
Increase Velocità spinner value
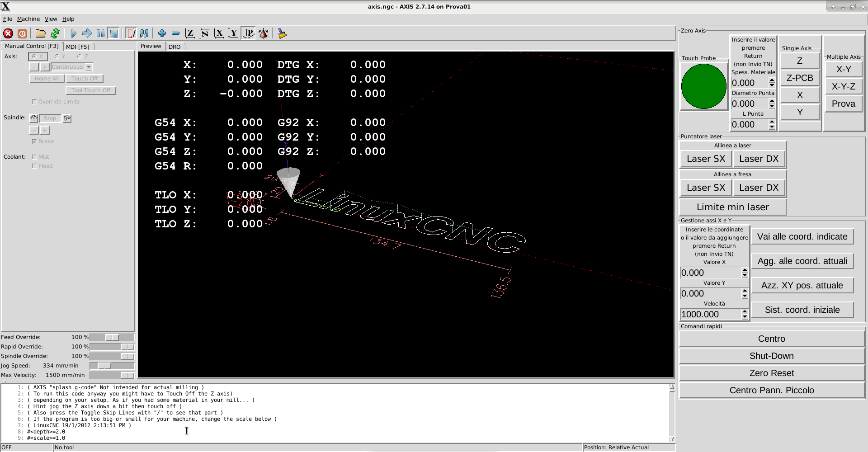(x=745, y=312)
